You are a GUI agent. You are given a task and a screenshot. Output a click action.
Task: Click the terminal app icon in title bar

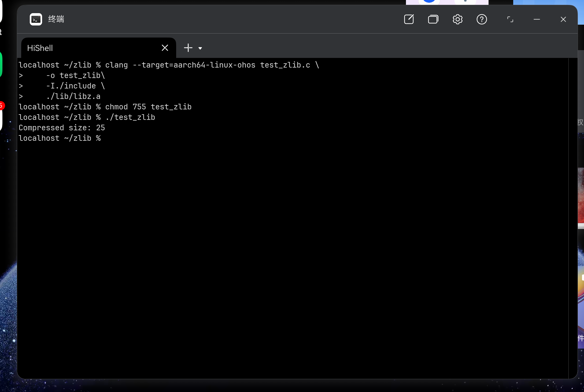(36, 19)
